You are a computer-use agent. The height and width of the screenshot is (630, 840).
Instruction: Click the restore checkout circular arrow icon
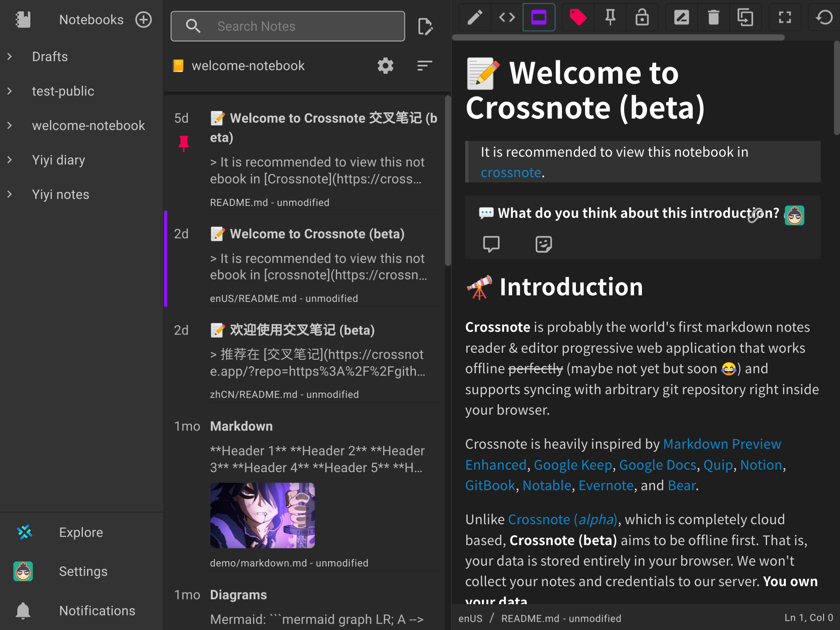click(x=824, y=18)
